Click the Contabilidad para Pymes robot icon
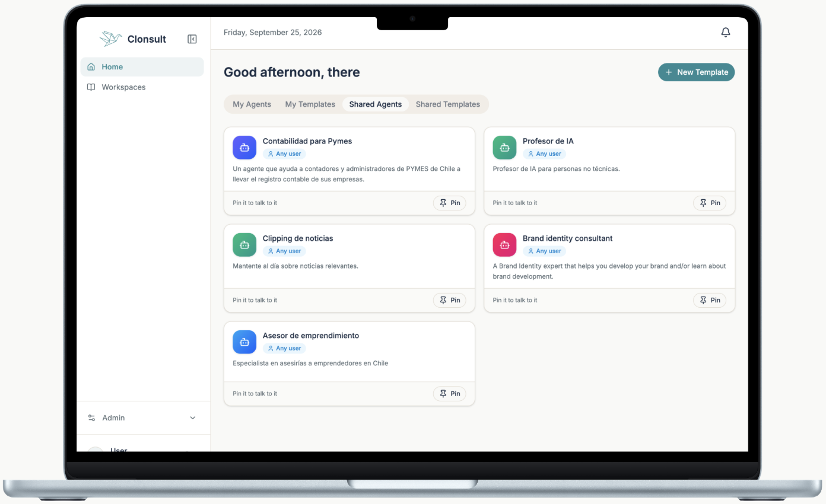 click(x=244, y=148)
